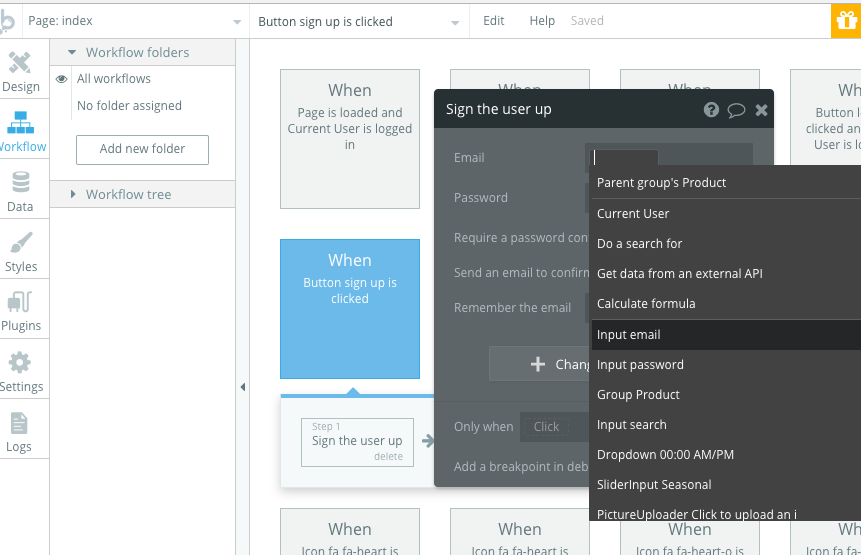Go to Styles in the sidebar
861x555 pixels.
pyautogui.click(x=20, y=252)
